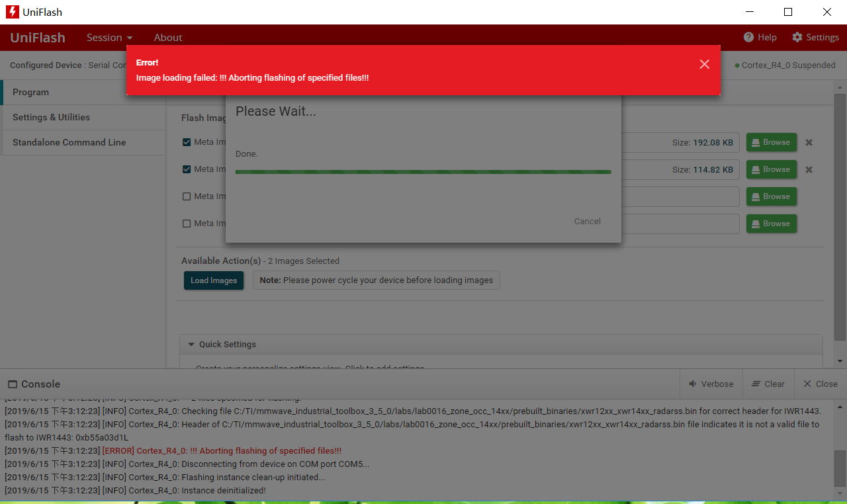Screen dimensions: 847x504
Task: Select the Program sidebar tab
Action: pos(84,93)
